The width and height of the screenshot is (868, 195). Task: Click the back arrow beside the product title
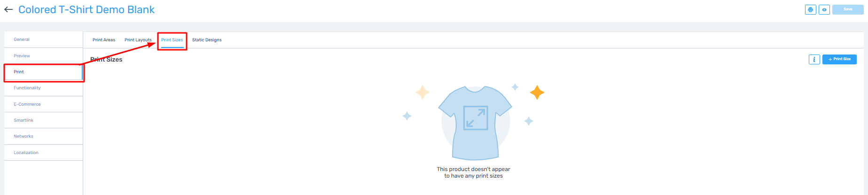coord(8,9)
